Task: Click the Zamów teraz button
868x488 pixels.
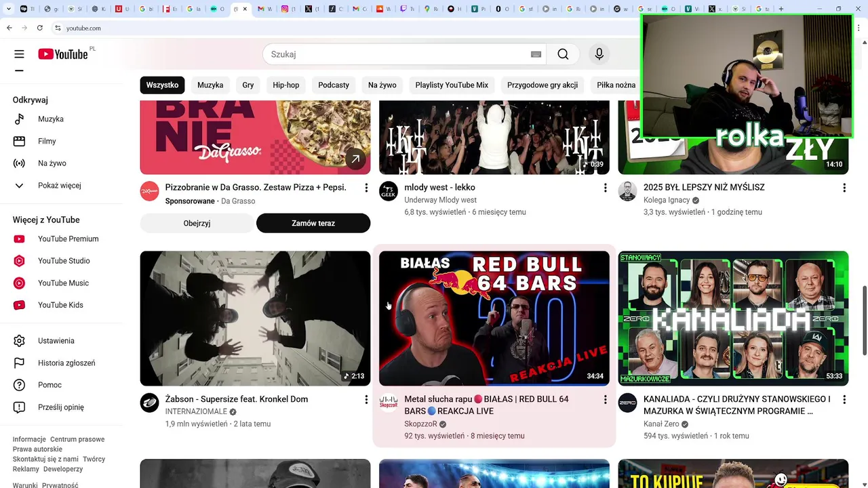Action: coord(313,223)
